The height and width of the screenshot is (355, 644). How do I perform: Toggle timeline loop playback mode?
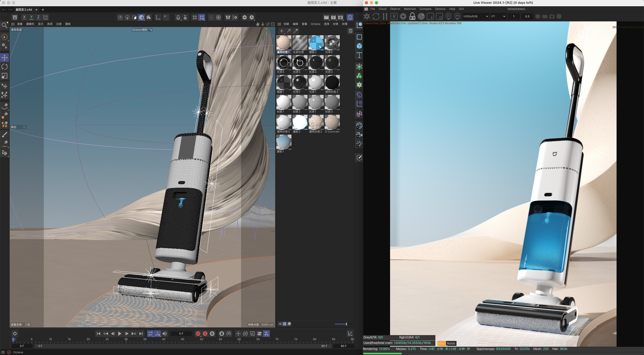(x=150, y=334)
